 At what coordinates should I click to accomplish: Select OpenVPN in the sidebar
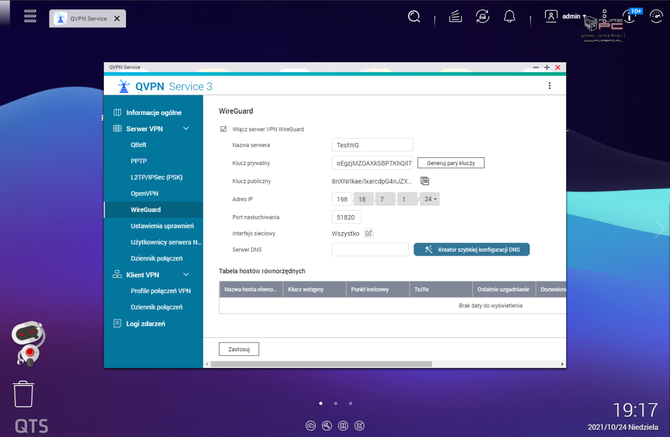144,194
